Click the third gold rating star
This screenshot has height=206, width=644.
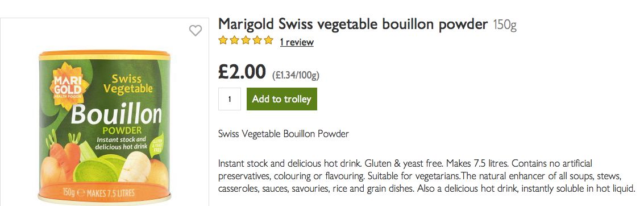(x=246, y=40)
